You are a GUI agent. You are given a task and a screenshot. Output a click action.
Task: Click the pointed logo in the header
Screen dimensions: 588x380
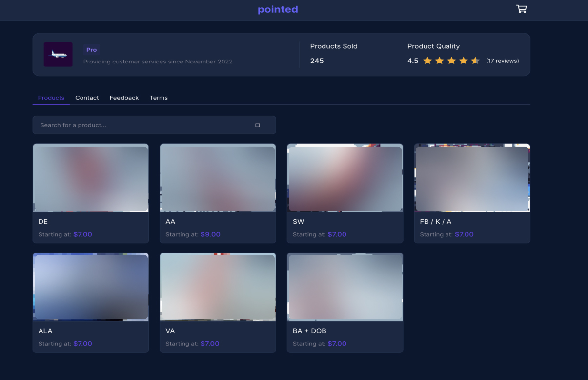[278, 9]
